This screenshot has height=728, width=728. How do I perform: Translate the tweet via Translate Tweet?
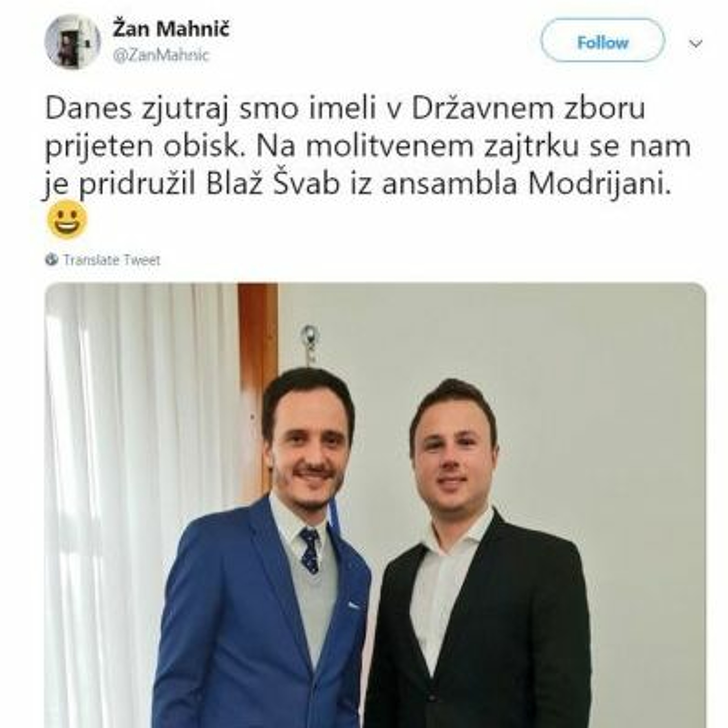pos(112,260)
